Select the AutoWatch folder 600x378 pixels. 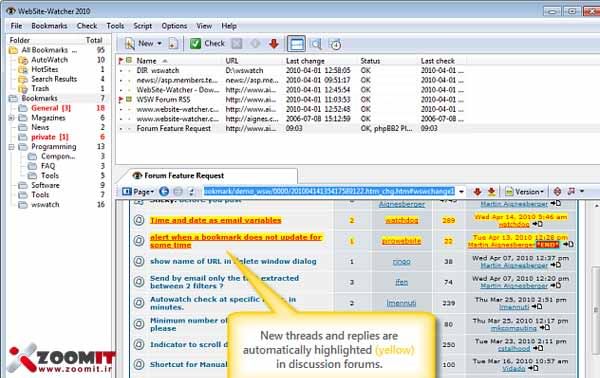pos(49,60)
